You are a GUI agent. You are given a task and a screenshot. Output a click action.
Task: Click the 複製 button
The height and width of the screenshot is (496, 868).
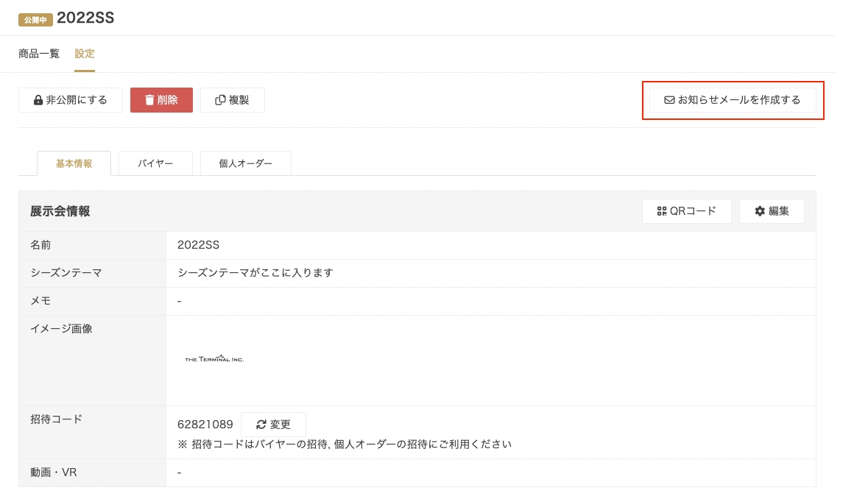233,100
